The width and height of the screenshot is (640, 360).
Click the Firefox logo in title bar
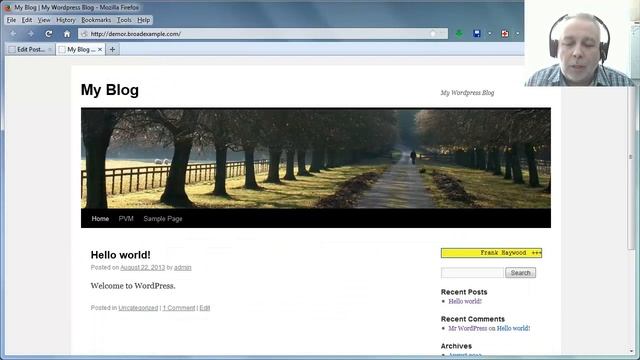[x=8, y=7]
